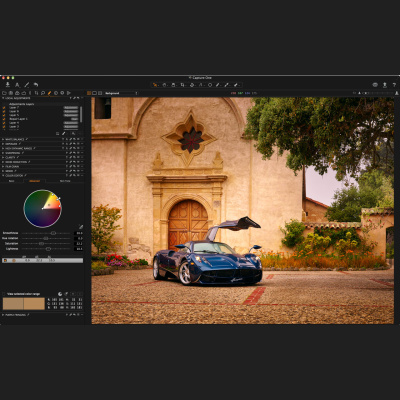Viewport: 400px width, 400px height.
Task: Toggle Layer 4 checkbox in adjustment layers
Action: (x=4, y=123)
